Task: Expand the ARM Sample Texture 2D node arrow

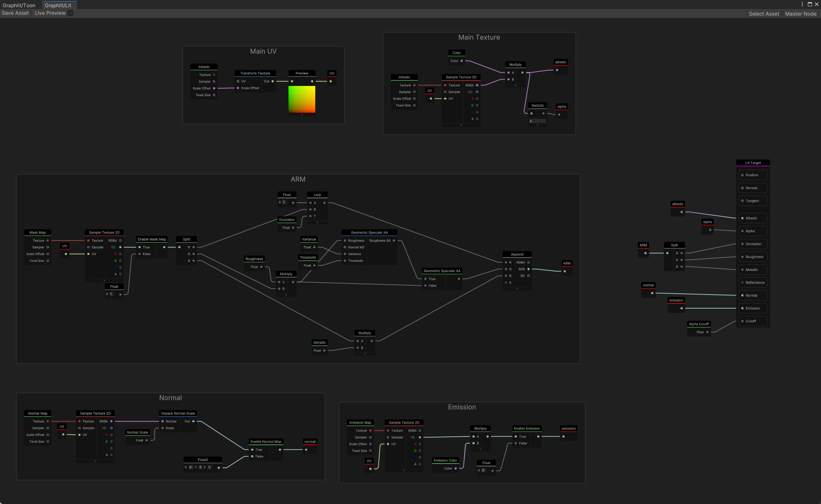Action: coord(104,281)
